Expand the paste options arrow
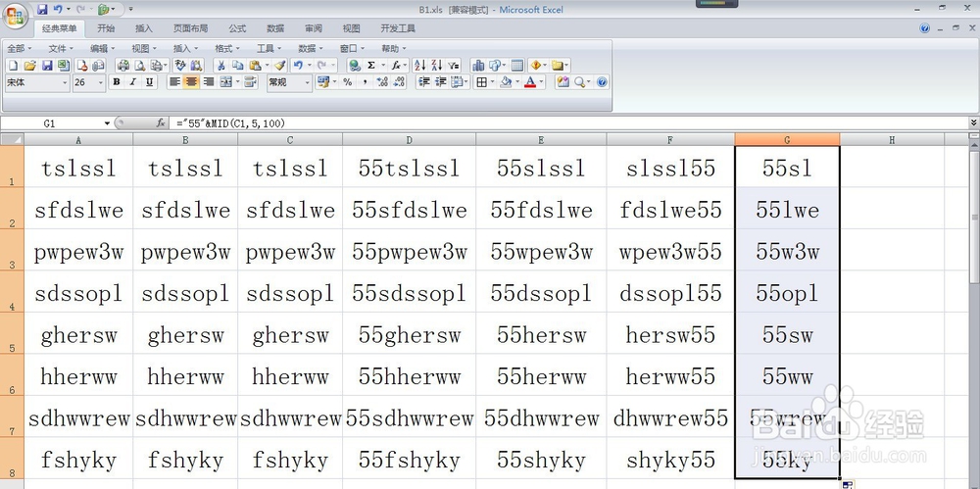This screenshot has height=489, width=980. 267,66
